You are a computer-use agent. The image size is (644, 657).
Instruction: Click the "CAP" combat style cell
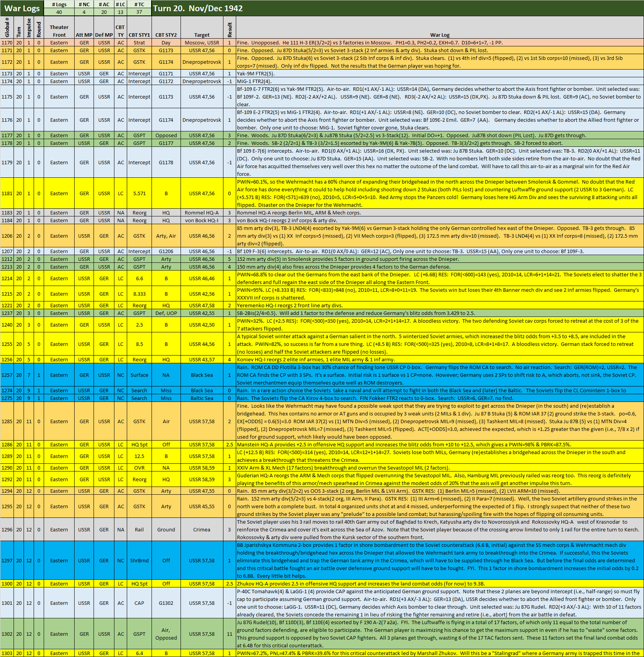coord(139,603)
